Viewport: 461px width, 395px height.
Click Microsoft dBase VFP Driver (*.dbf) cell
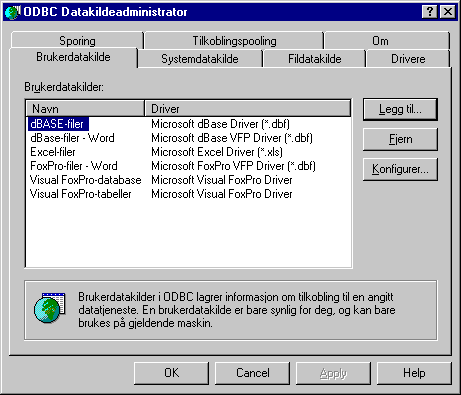point(232,138)
